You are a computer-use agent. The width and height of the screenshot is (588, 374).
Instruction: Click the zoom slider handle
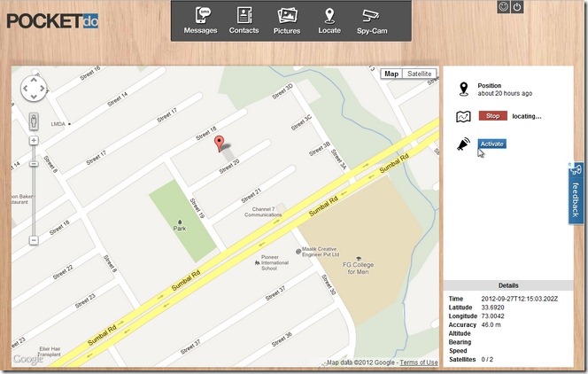coord(34,164)
